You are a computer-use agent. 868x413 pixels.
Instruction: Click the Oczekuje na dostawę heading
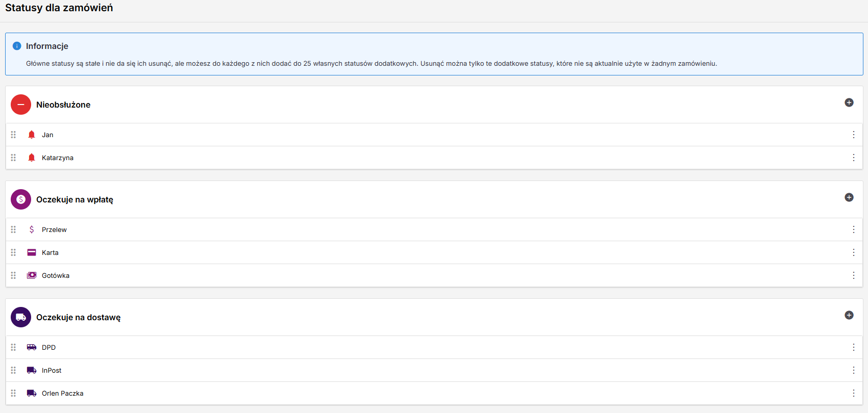tap(79, 317)
